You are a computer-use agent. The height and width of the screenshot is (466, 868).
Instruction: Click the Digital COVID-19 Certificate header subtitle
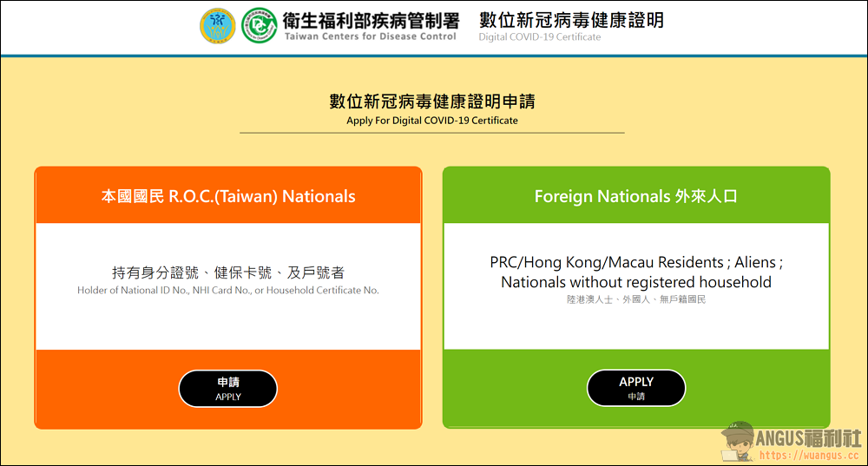(540, 37)
